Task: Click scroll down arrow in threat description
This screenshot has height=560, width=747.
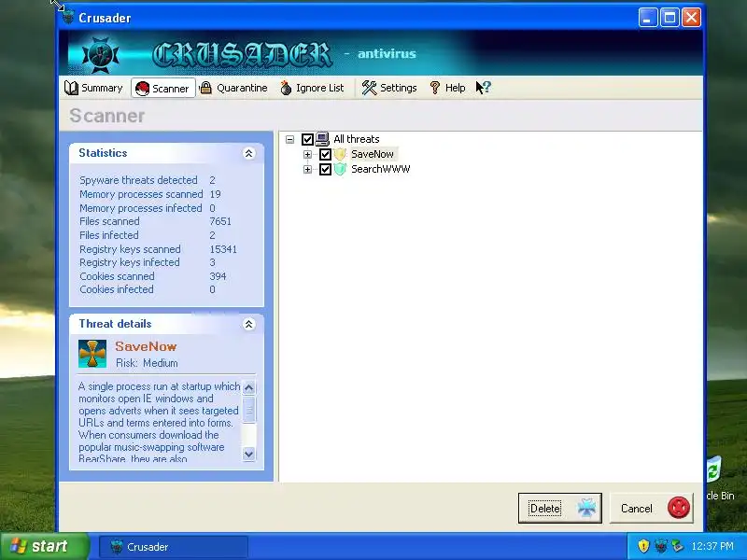Action: 248,454
